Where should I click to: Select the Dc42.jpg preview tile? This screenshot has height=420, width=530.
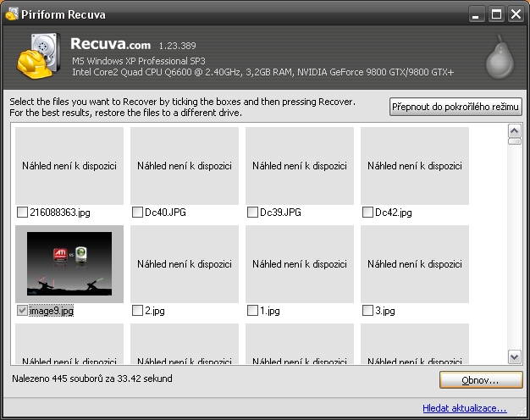415,166
